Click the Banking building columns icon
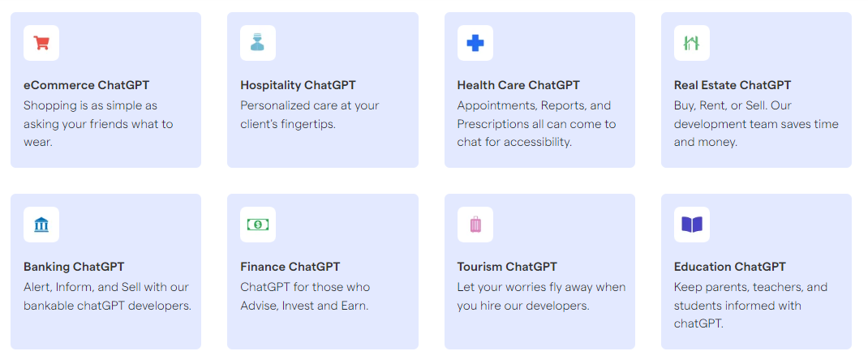 pos(41,225)
